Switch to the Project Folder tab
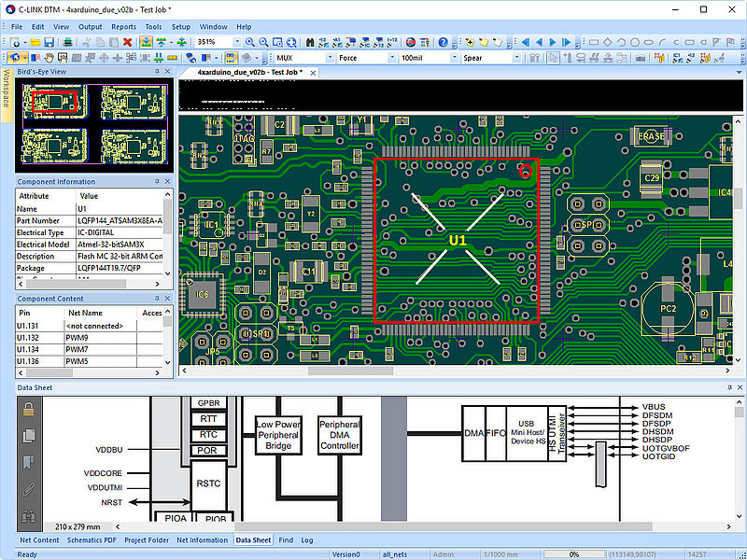 [147, 540]
